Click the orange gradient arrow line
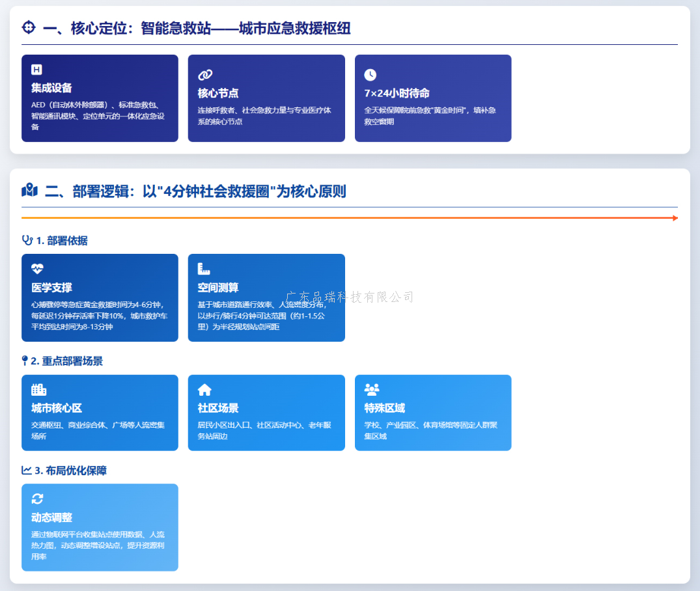 [350, 218]
